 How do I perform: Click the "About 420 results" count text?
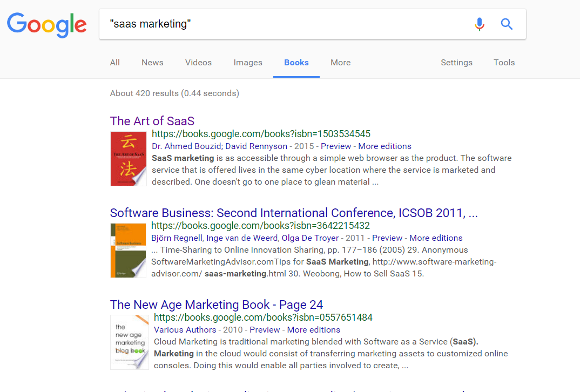174,93
